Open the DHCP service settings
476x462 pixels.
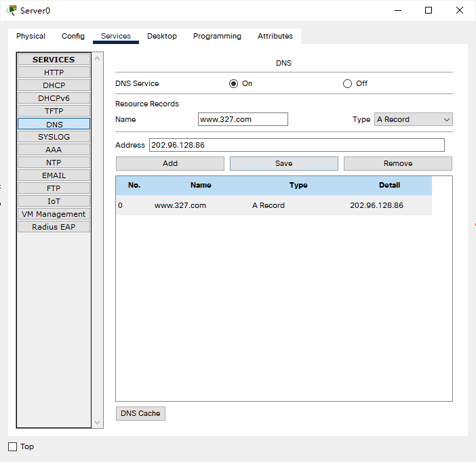pyautogui.click(x=54, y=85)
